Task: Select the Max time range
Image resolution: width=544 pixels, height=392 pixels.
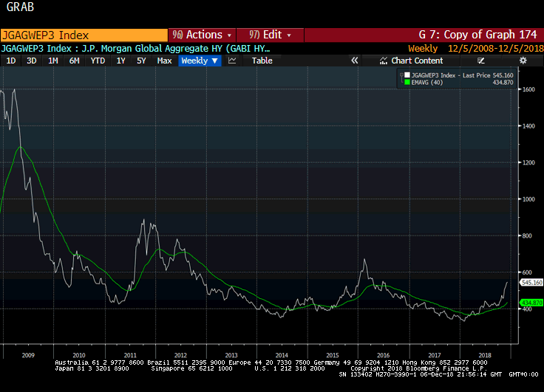Action: pyautogui.click(x=164, y=61)
